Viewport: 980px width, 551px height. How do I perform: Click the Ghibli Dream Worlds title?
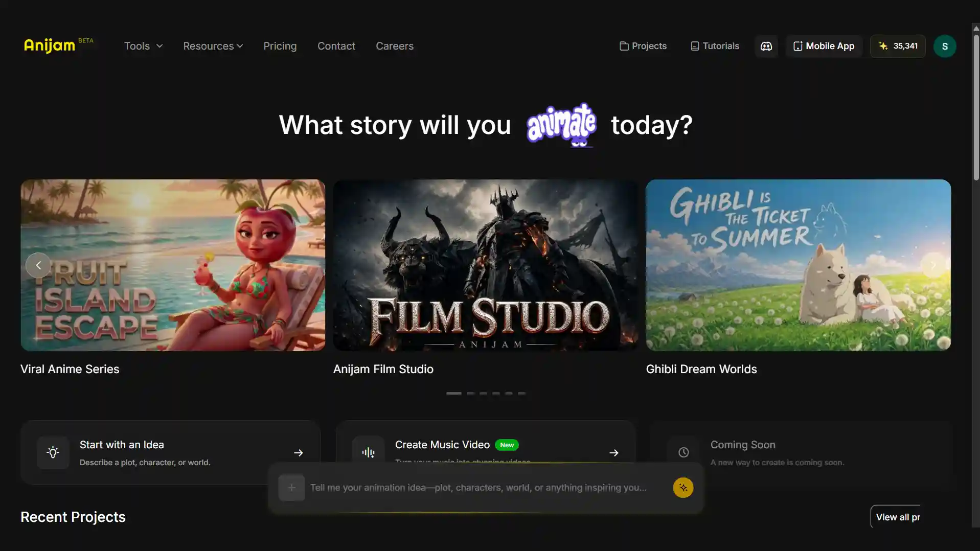click(701, 369)
